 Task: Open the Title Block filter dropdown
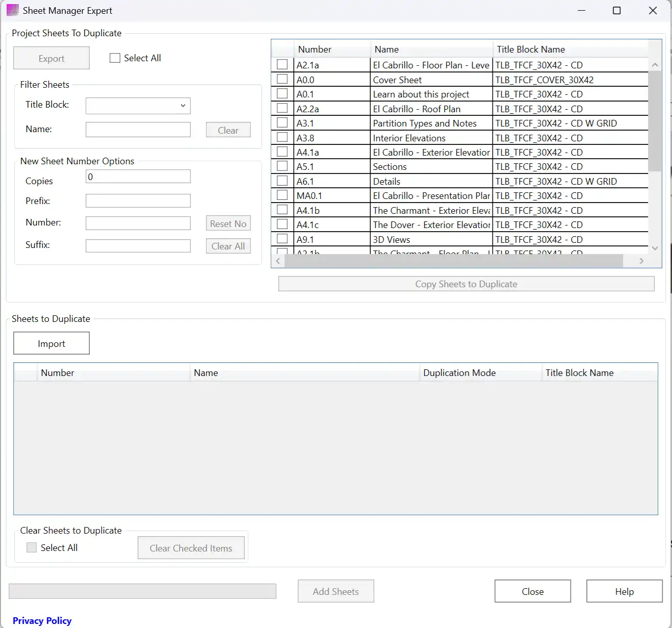coord(138,106)
